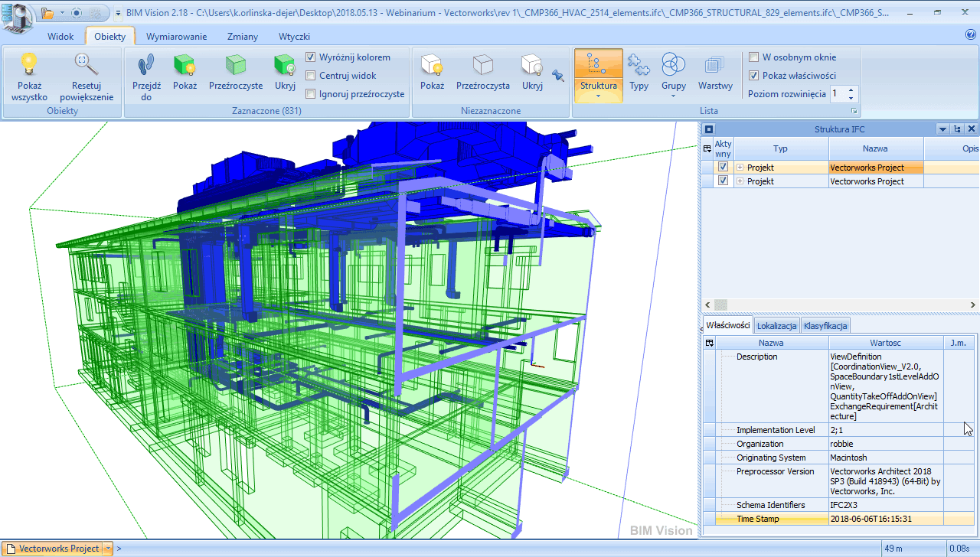Switch to the Wymiarowanie ribbon tab

tap(176, 36)
